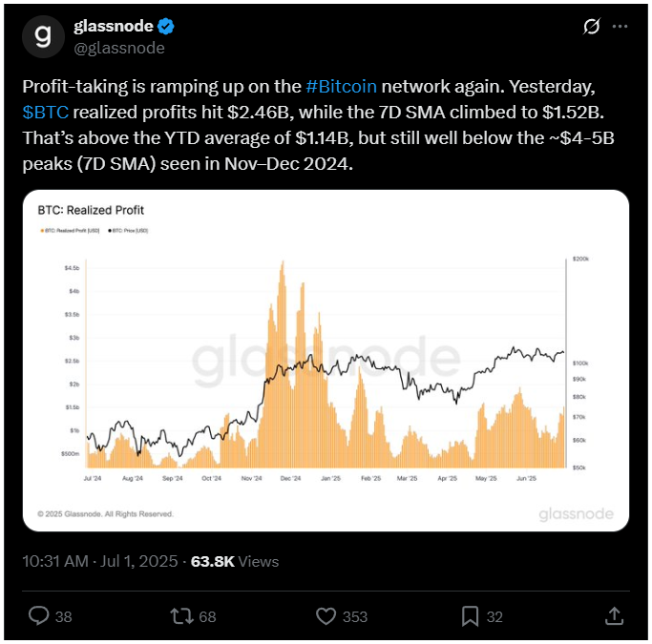Open the glassnode profile avatar
Screen dimensions: 652x644
tap(43, 37)
